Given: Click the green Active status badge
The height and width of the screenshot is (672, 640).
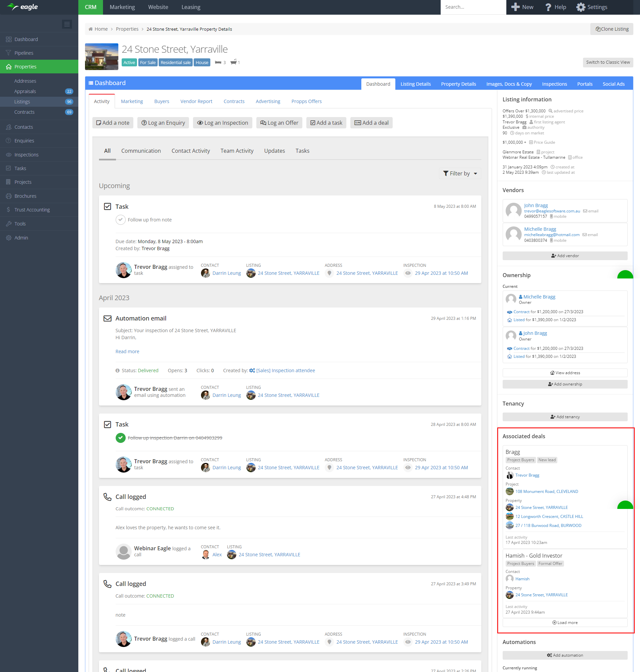Looking at the screenshot, I should [129, 62].
